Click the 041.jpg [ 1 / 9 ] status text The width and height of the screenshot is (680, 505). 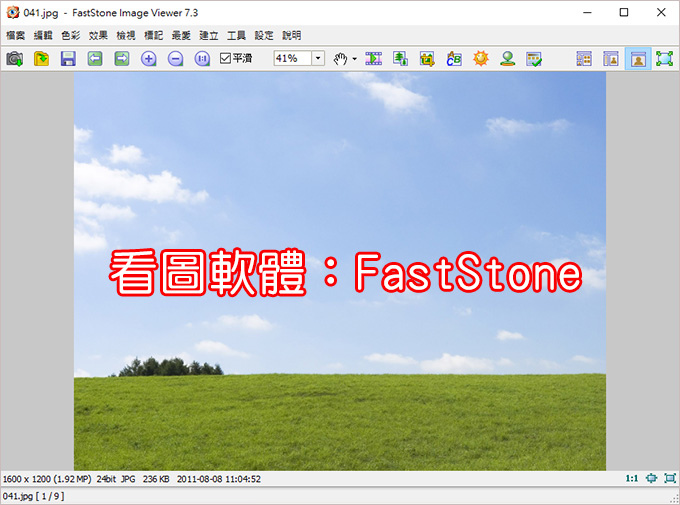33,496
